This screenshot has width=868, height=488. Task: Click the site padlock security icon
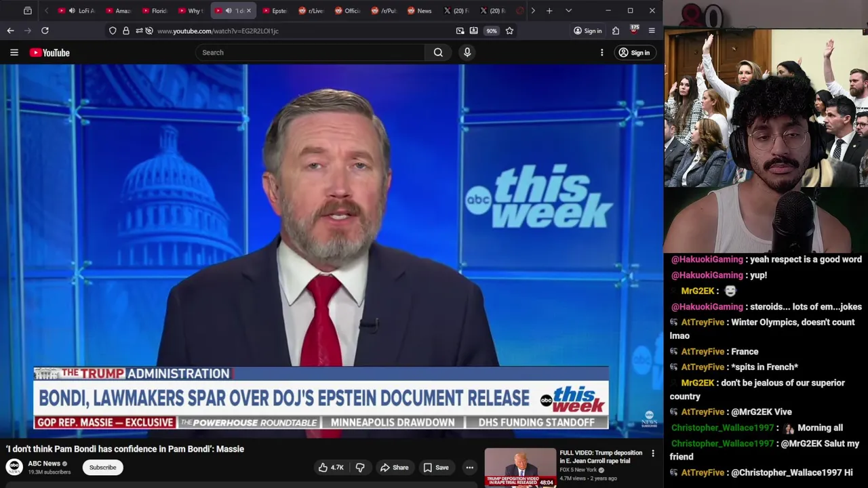[125, 30]
